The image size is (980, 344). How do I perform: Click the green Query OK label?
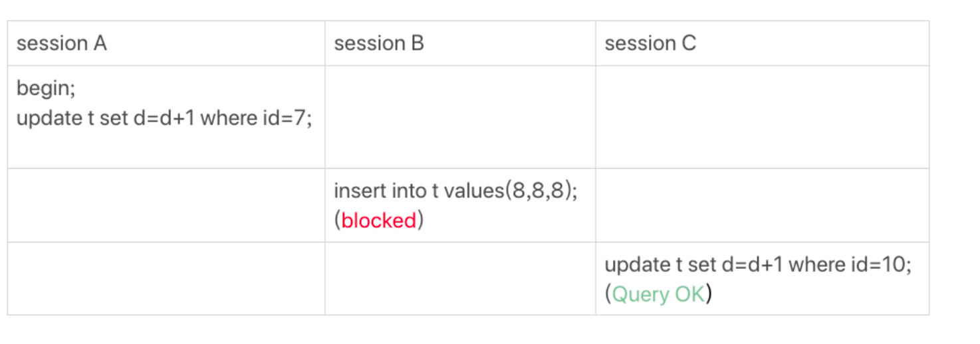click(x=658, y=294)
